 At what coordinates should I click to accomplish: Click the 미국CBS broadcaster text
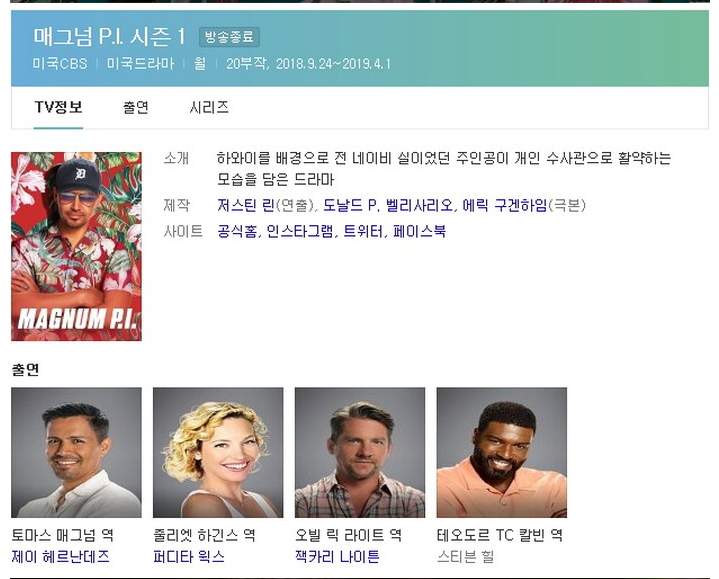60,64
